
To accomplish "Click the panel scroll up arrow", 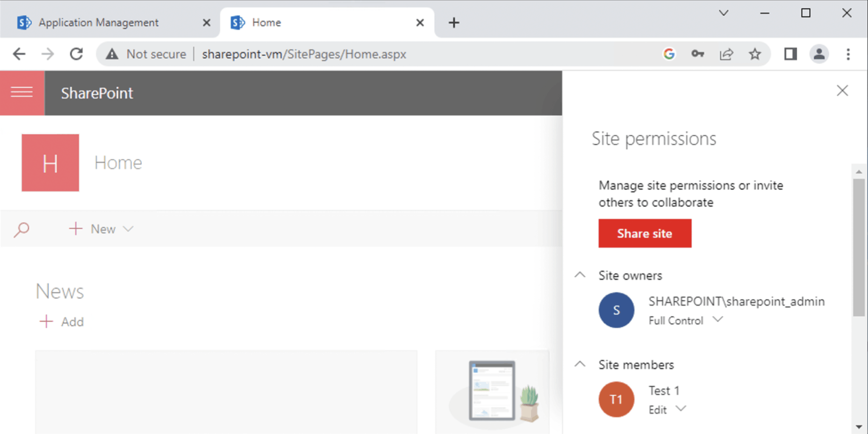I will pyautogui.click(x=859, y=171).
